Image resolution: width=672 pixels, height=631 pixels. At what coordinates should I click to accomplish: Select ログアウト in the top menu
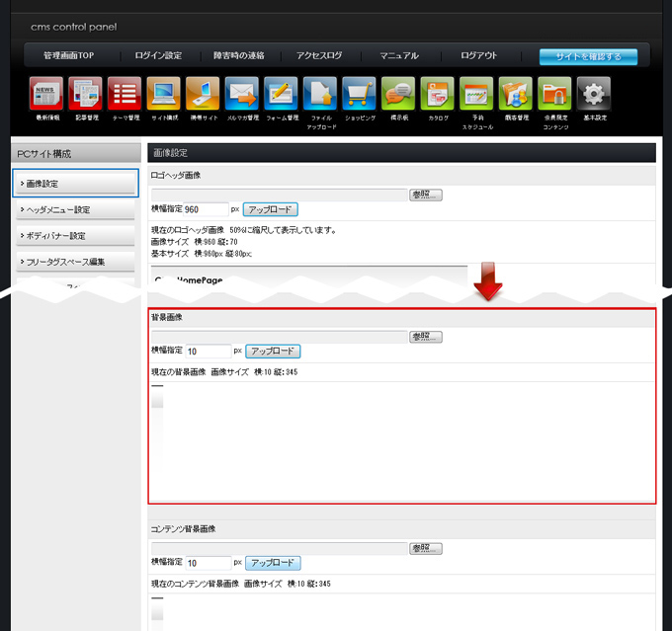(x=478, y=56)
